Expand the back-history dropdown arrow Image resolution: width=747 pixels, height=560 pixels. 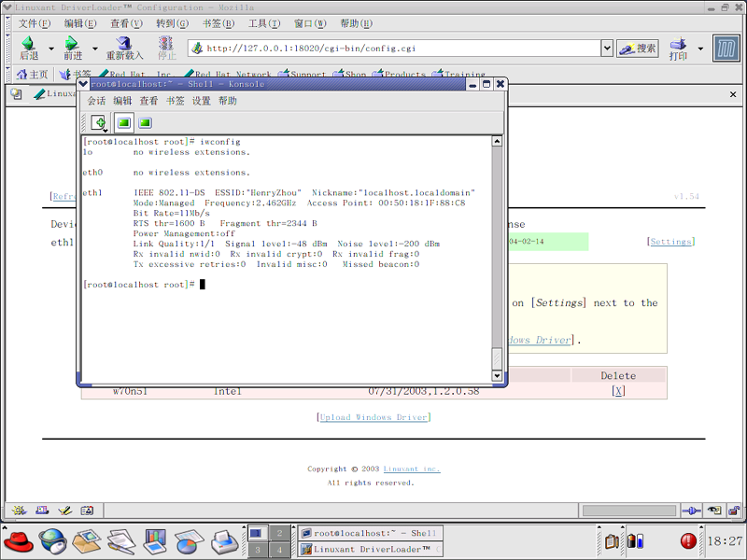(x=51, y=49)
